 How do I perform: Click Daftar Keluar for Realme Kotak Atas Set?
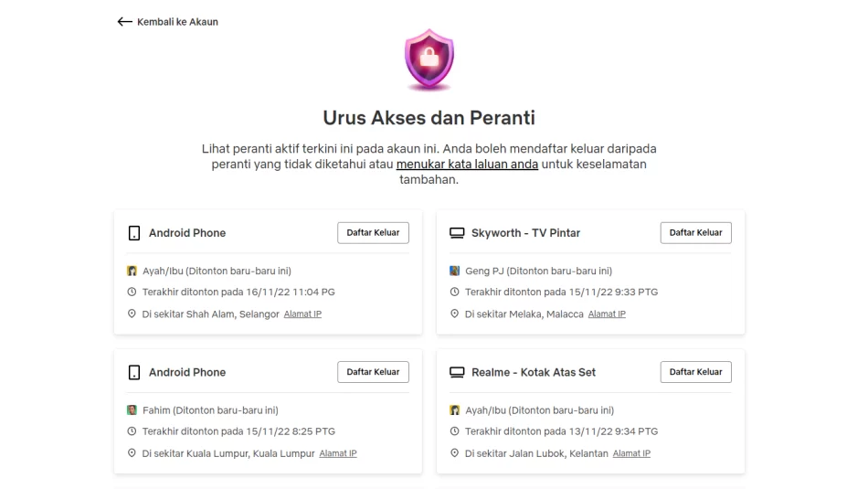pos(696,372)
